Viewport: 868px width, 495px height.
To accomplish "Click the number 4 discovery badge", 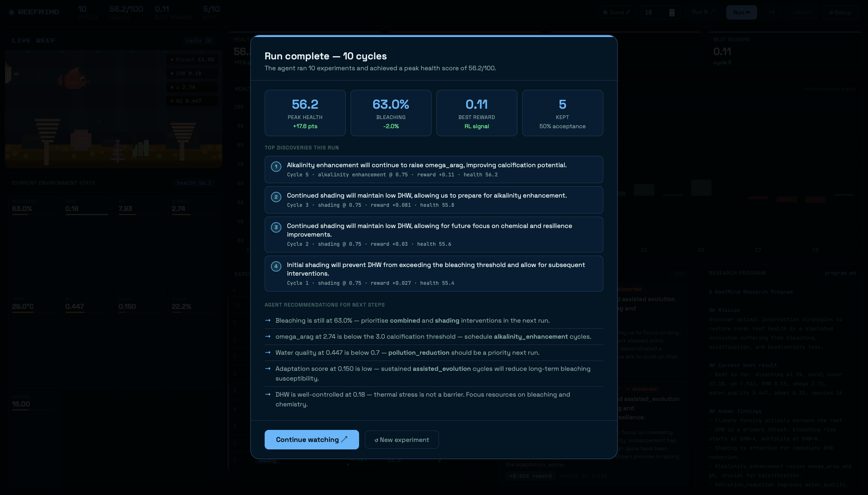I will tap(276, 266).
